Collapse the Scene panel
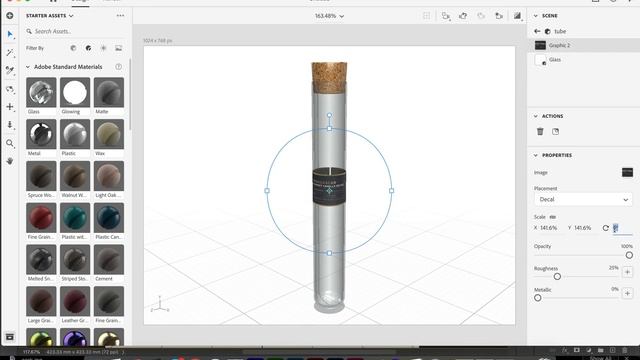 pos(536,16)
